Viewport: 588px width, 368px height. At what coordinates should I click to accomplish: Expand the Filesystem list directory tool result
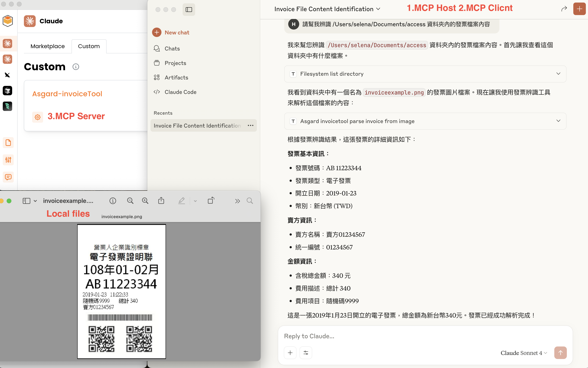[x=558, y=74]
